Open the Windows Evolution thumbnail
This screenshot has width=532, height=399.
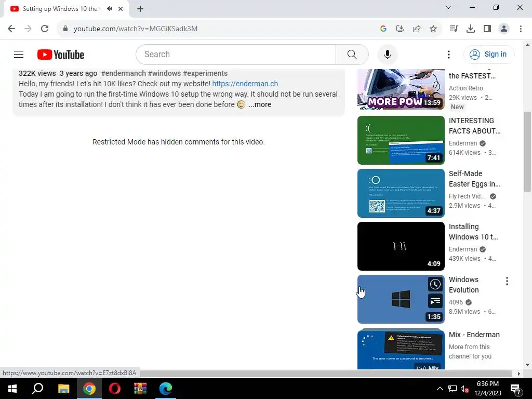coord(401,299)
